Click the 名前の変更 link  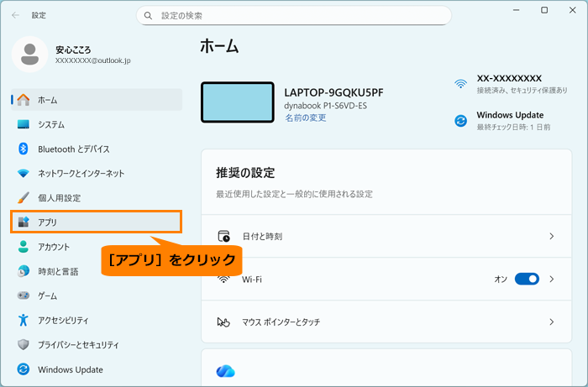[x=305, y=118]
